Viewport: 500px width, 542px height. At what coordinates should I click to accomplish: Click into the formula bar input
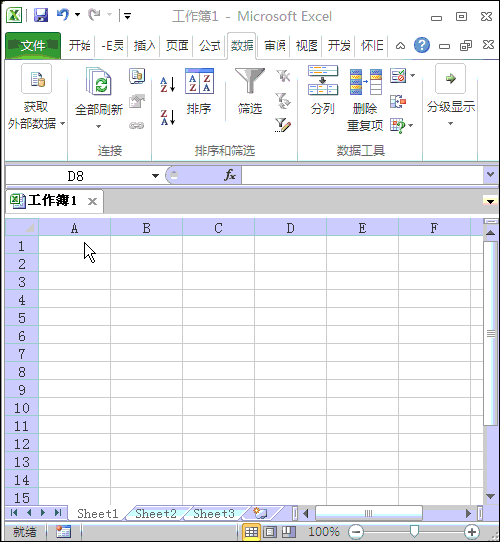(362, 175)
